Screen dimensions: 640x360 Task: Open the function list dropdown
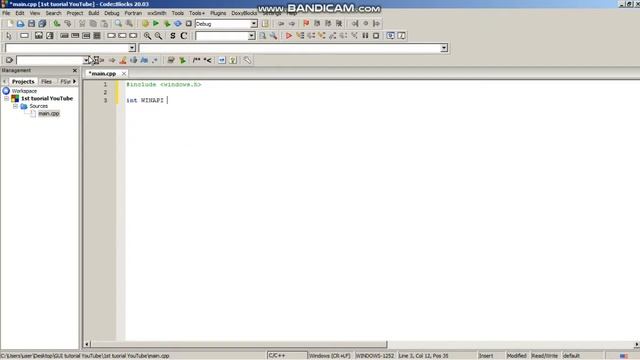click(444, 48)
